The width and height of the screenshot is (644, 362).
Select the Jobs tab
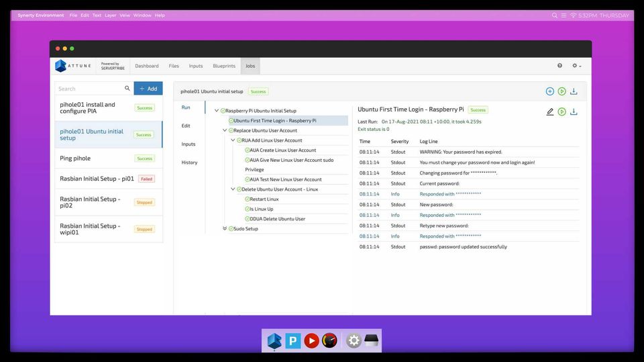point(250,66)
